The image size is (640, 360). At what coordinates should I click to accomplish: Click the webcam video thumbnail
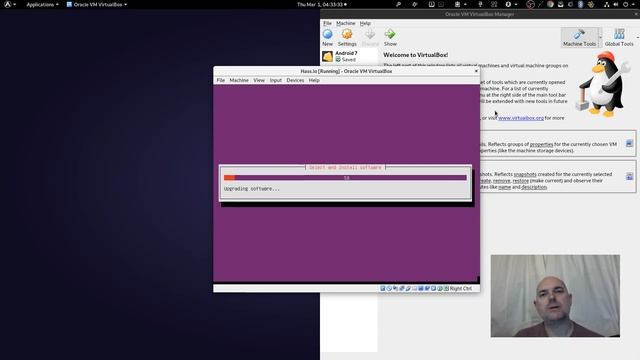(x=555, y=296)
